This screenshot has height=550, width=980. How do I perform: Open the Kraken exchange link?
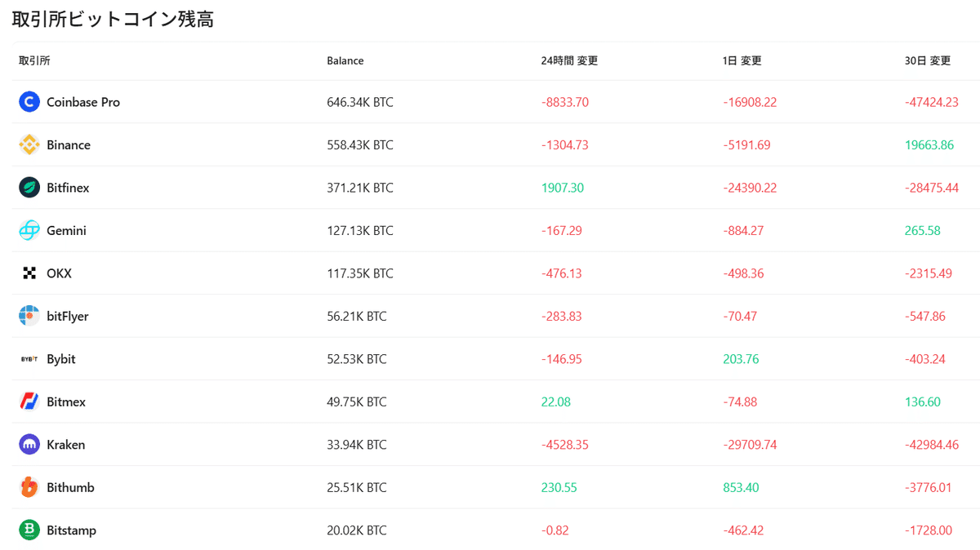(66, 445)
